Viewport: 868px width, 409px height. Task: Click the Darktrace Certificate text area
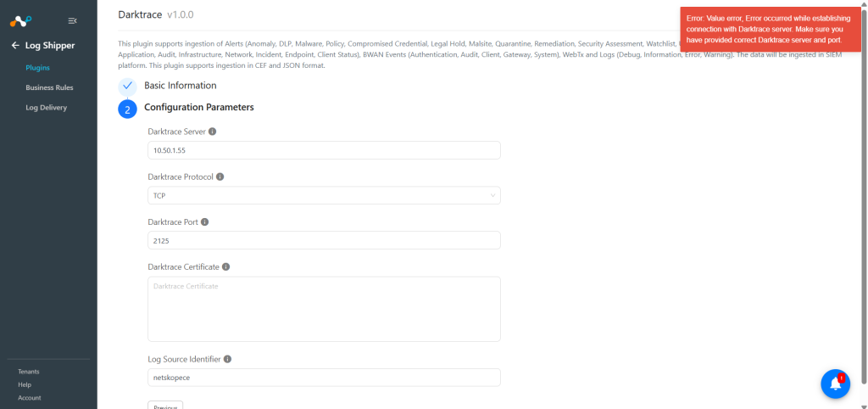[x=324, y=309]
